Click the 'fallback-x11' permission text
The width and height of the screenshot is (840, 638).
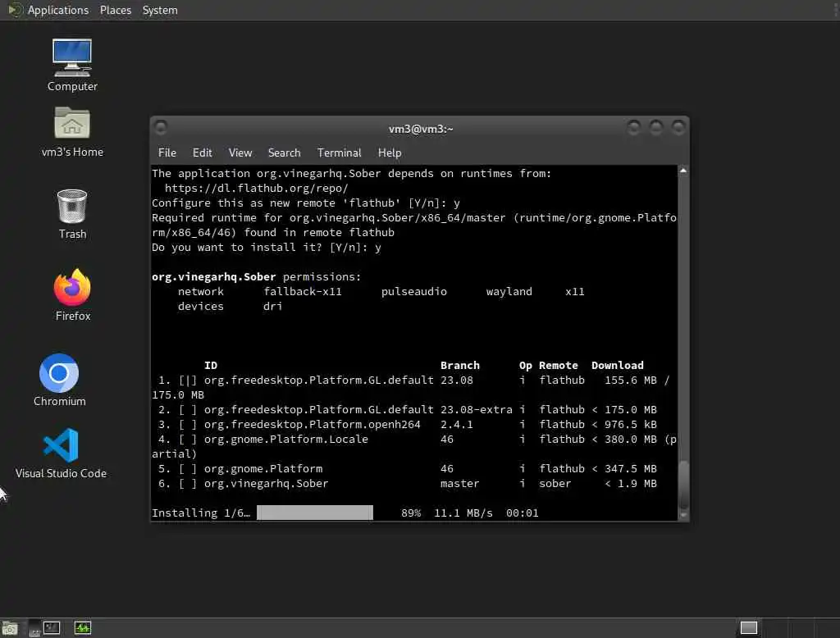click(302, 291)
